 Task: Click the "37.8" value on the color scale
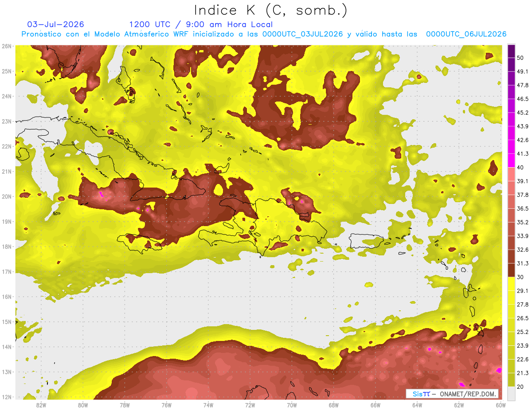[522, 195]
